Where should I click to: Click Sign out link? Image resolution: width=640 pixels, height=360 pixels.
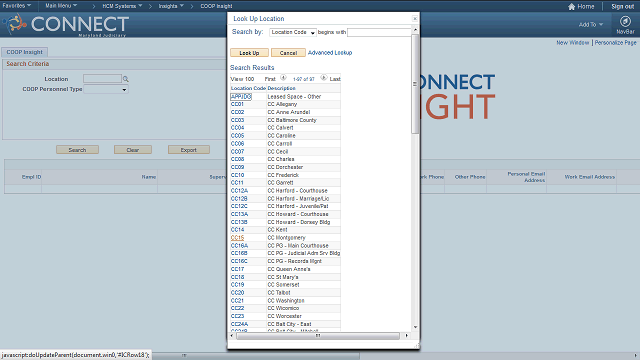pyautogui.click(x=622, y=6)
